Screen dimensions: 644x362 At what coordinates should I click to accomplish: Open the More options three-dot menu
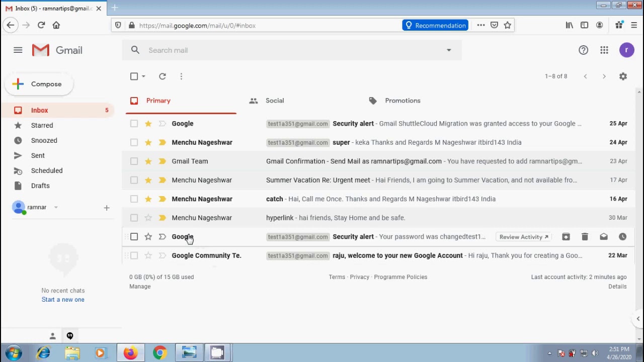181,76
